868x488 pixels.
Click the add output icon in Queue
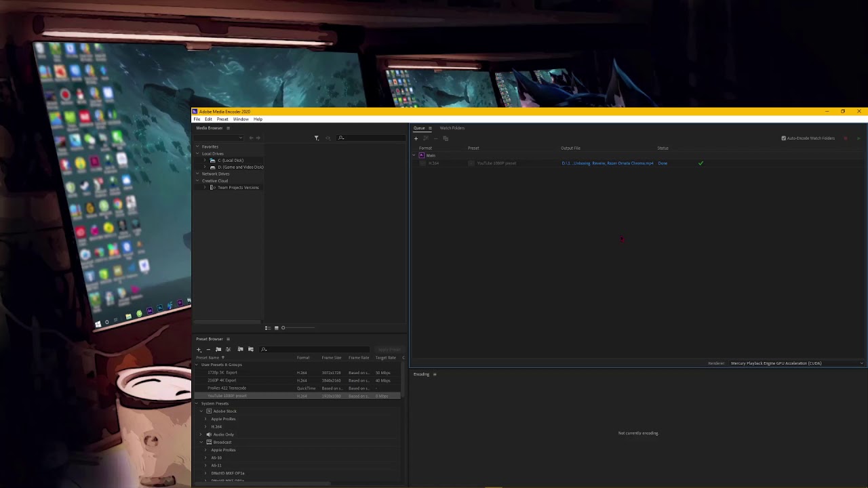pos(426,138)
